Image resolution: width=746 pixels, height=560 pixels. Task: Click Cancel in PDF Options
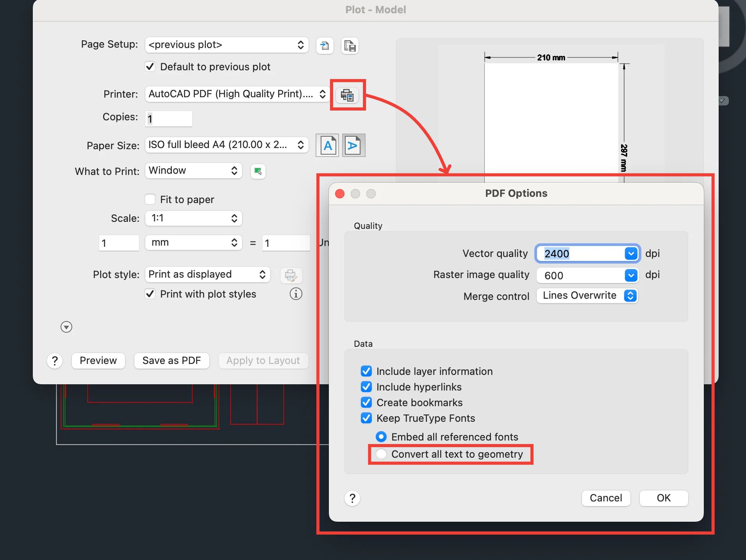pos(606,498)
